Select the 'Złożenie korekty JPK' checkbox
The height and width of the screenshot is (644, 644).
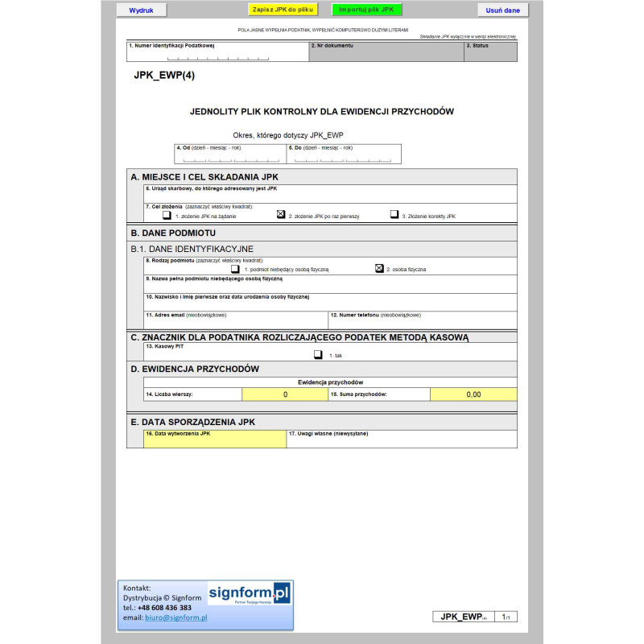point(394,215)
